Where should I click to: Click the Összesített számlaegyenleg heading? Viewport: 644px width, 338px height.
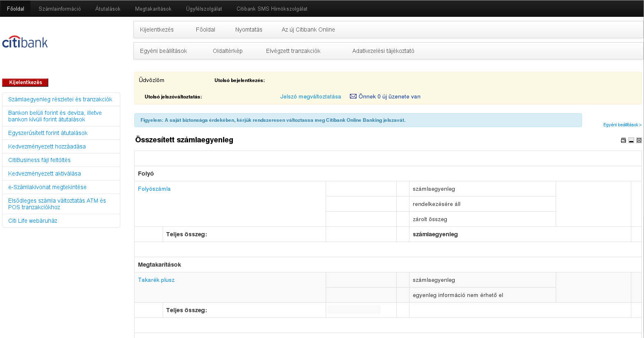point(184,140)
